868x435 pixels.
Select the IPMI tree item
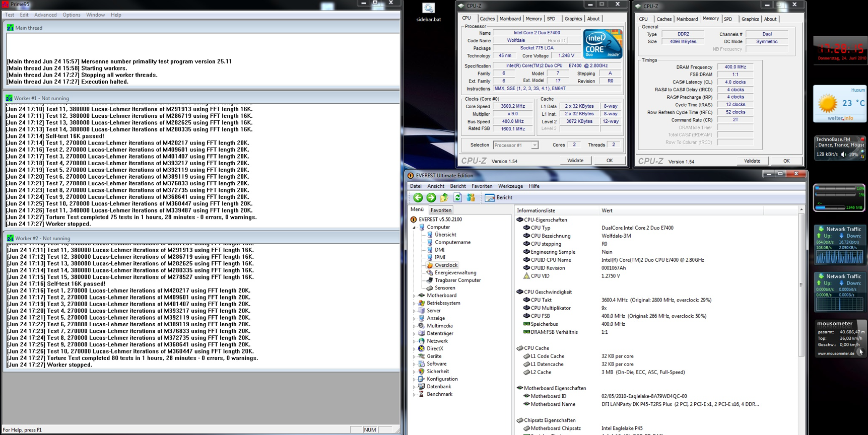click(440, 257)
